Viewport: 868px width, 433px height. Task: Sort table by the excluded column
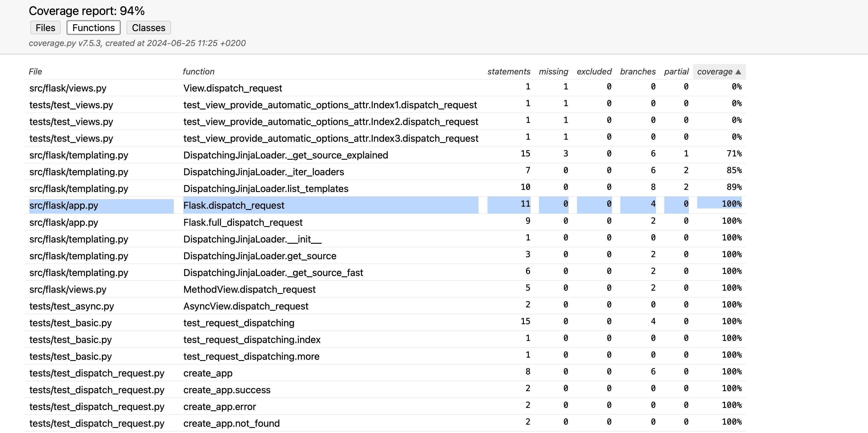[594, 71]
